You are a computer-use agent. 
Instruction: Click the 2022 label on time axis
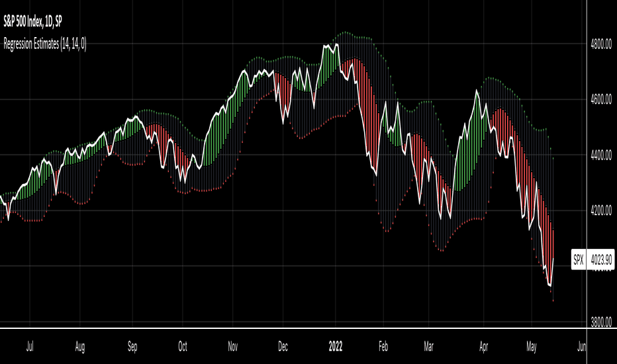click(x=336, y=346)
